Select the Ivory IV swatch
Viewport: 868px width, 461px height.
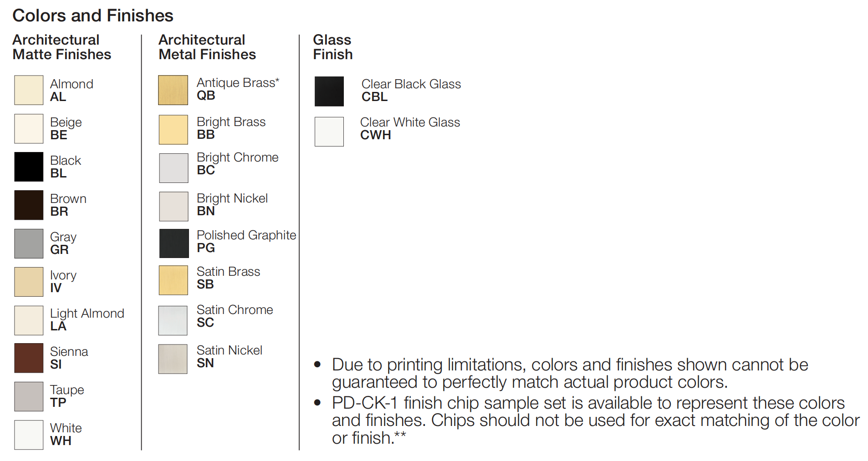(29, 281)
